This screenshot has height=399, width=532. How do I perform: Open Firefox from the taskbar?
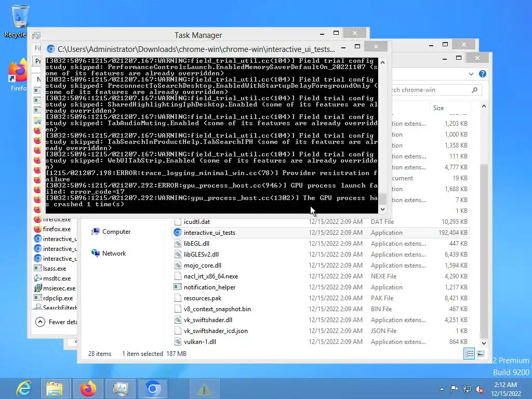(88, 389)
